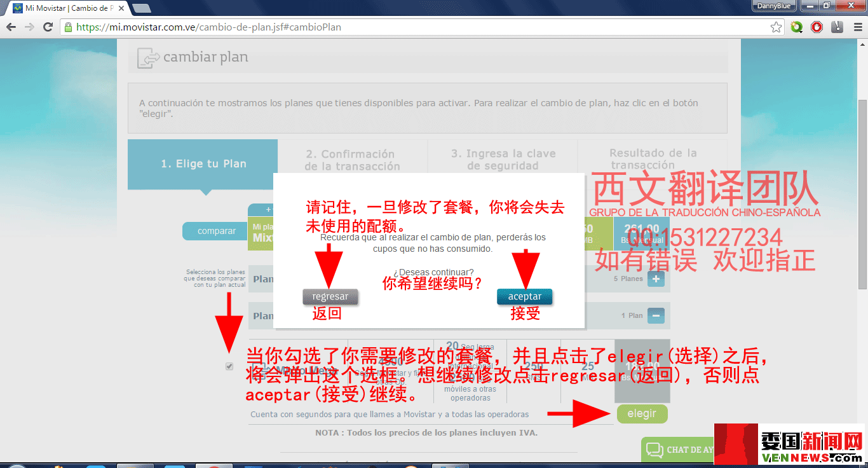The width and height of the screenshot is (868, 468).
Task: Go back with the browser back arrow
Action: click(x=11, y=27)
